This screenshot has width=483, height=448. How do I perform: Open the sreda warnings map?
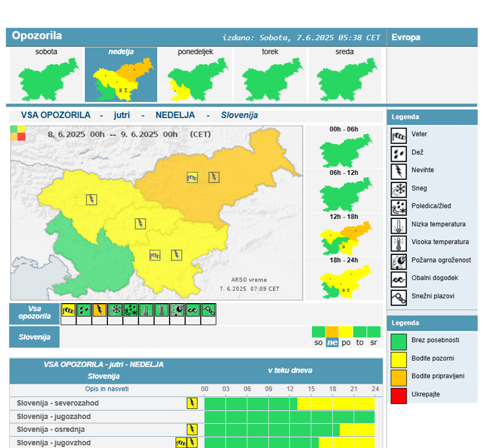coord(345,74)
